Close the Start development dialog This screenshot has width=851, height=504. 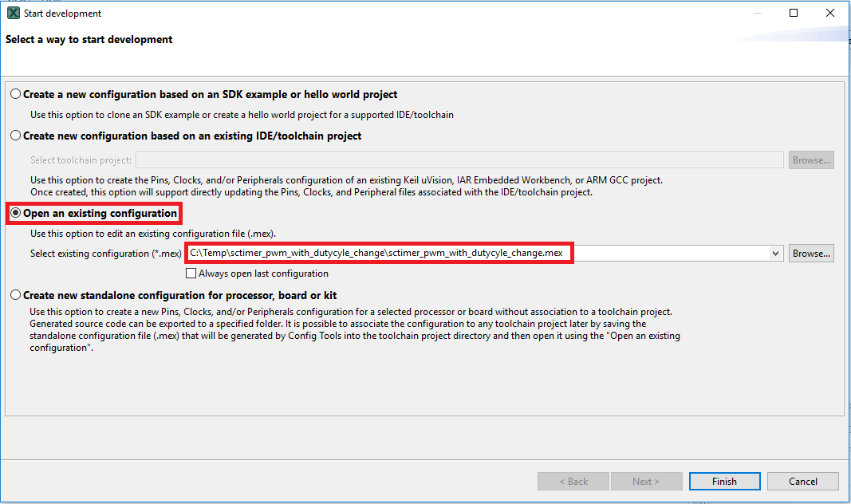coord(830,14)
